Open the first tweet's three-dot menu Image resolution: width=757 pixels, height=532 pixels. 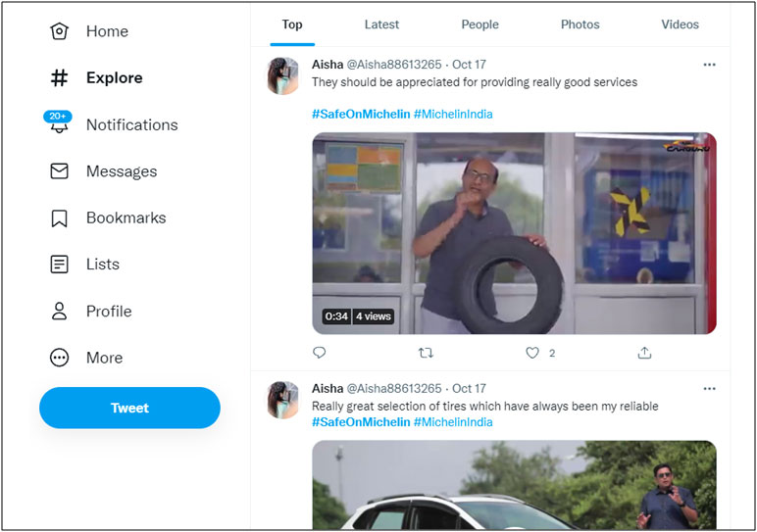pos(709,65)
